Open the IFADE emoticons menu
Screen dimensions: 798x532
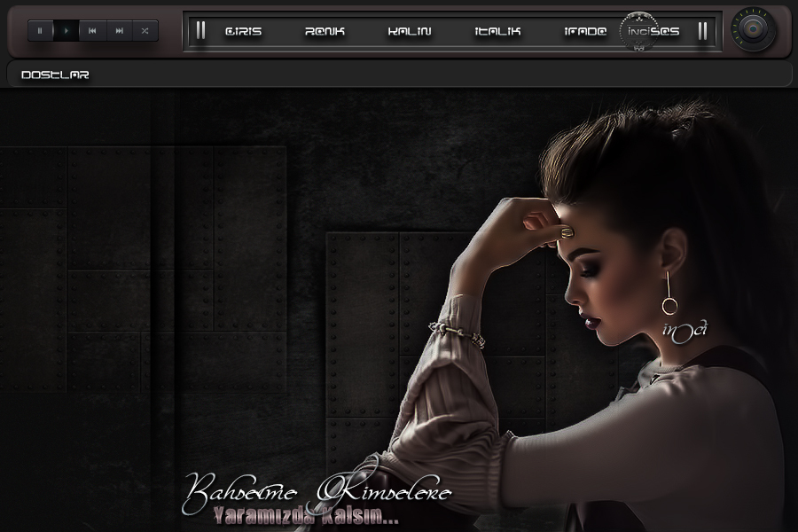click(585, 31)
